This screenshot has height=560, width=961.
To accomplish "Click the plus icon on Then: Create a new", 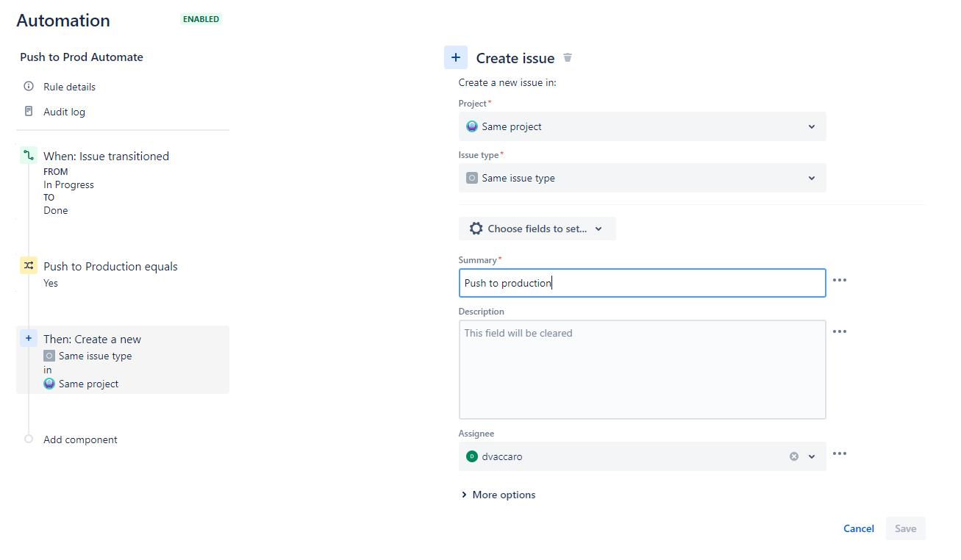I will point(28,337).
